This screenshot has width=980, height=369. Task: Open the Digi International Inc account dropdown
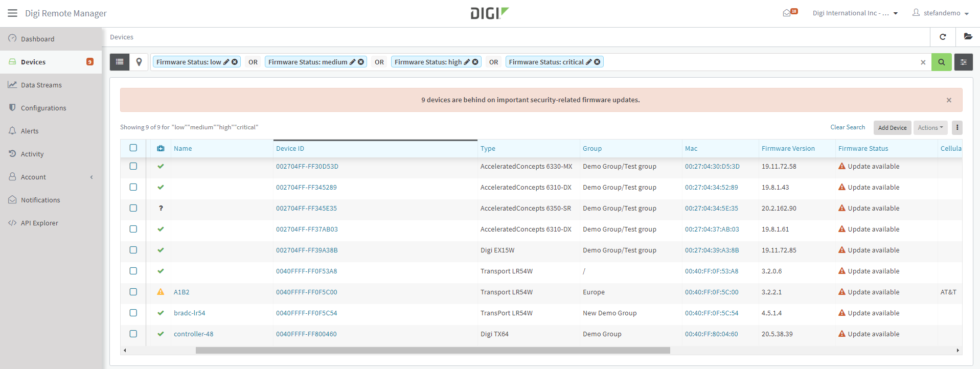855,13
